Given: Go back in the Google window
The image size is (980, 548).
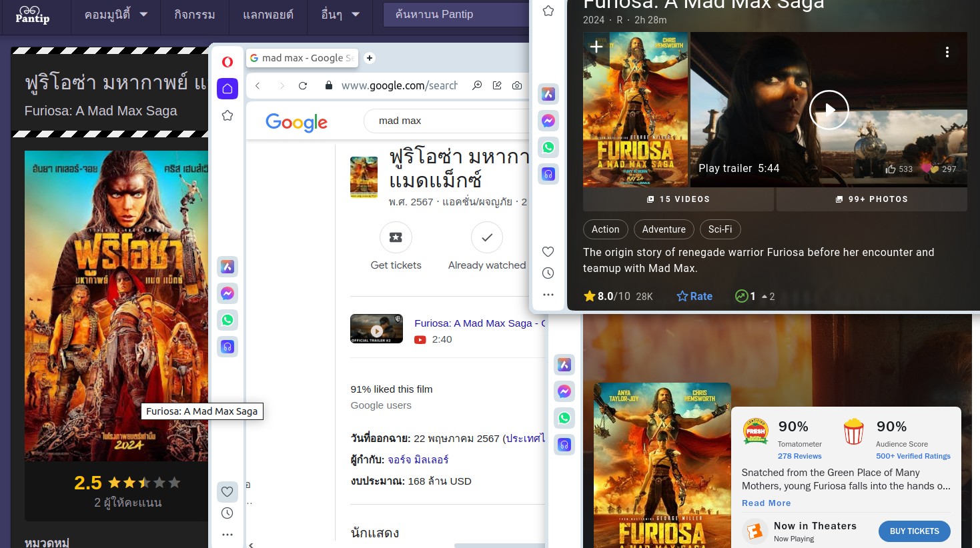Looking at the screenshot, I should [x=258, y=85].
